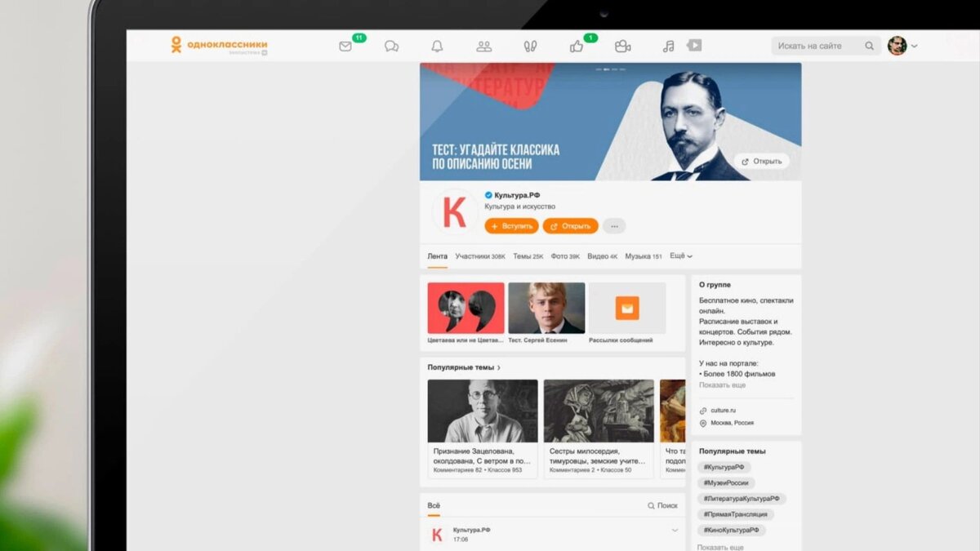Select the 'Лента' tab
980x551 pixels.
point(437,256)
